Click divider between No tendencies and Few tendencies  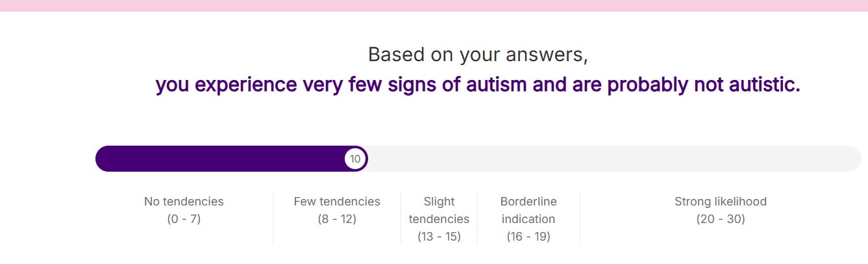[x=273, y=219]
